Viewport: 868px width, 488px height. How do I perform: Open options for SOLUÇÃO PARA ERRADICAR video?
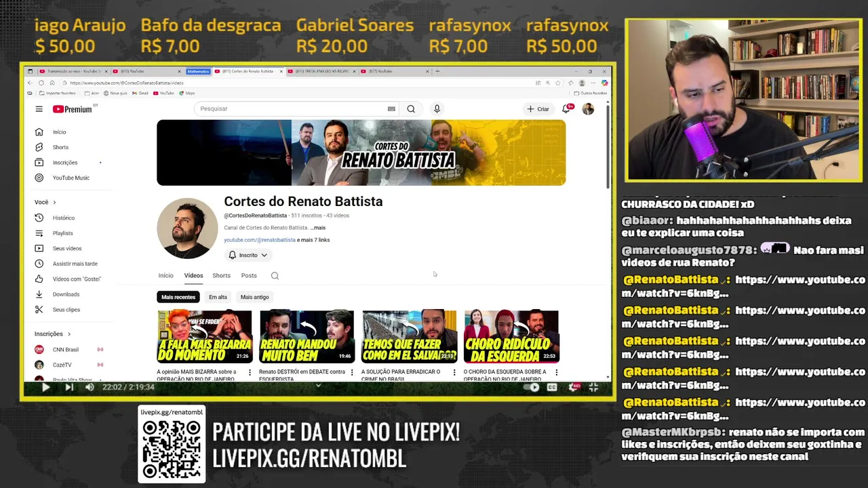pos(454,372)
